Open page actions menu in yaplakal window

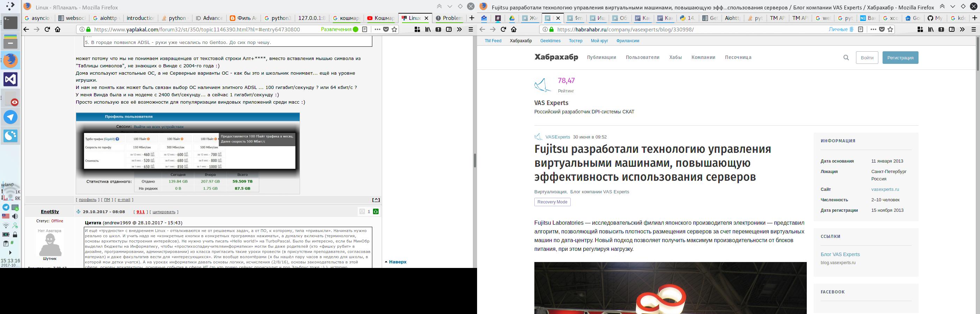pyautogui.click(x=377, y=29)
